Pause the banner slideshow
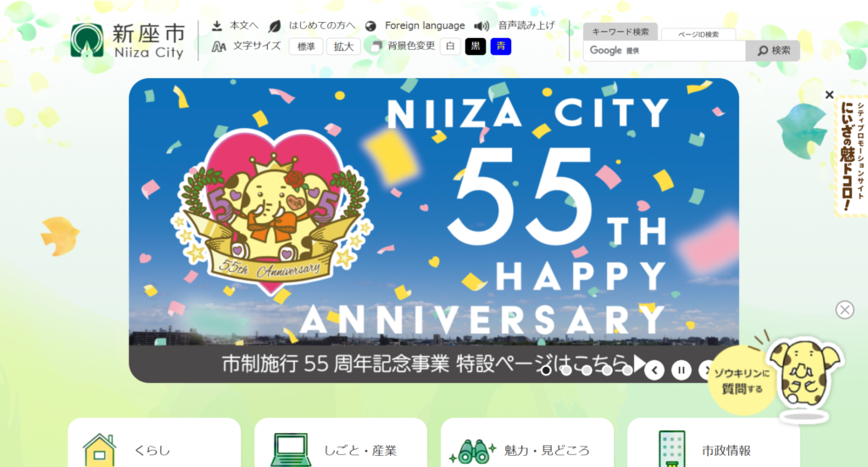 (682, 370)
